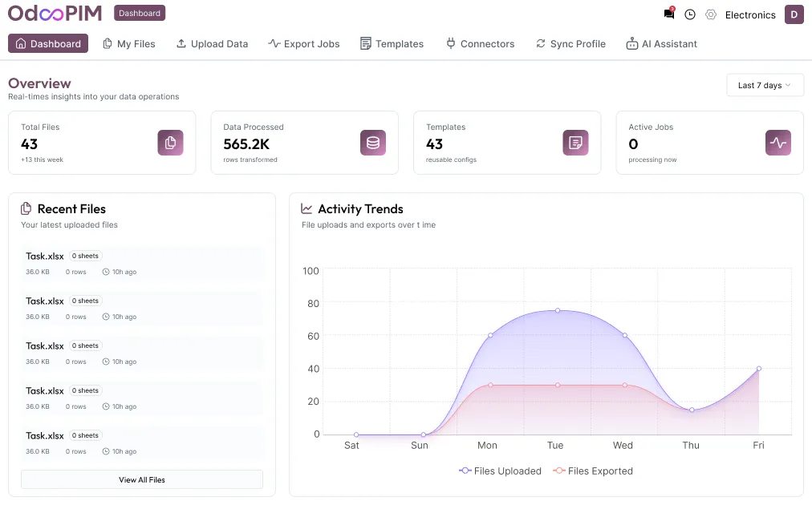812x505 pixels.
Task: Expand the Last 7 days dropdown
Action: tap(765, 86)
